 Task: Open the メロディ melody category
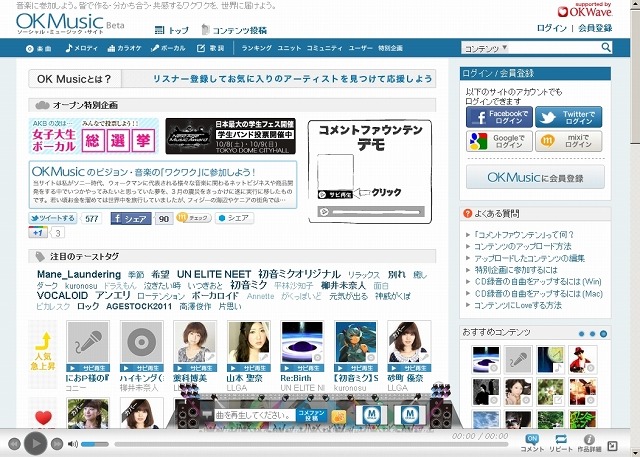click(82, 48)
